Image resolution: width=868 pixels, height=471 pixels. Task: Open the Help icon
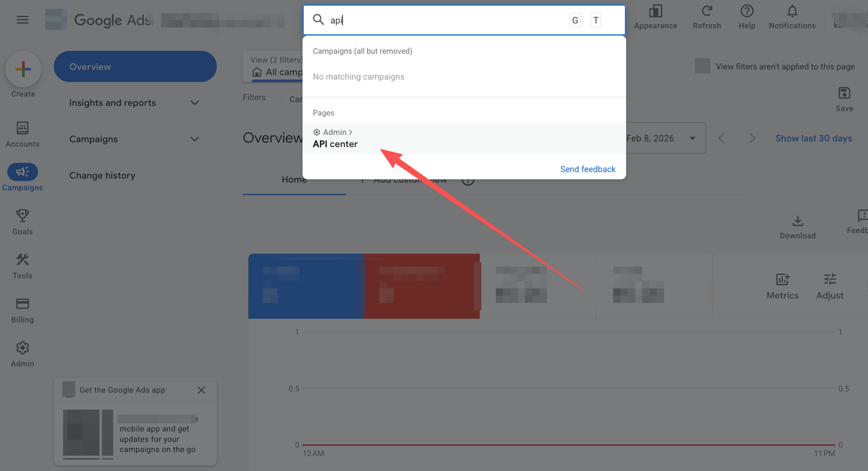[746, 16]
